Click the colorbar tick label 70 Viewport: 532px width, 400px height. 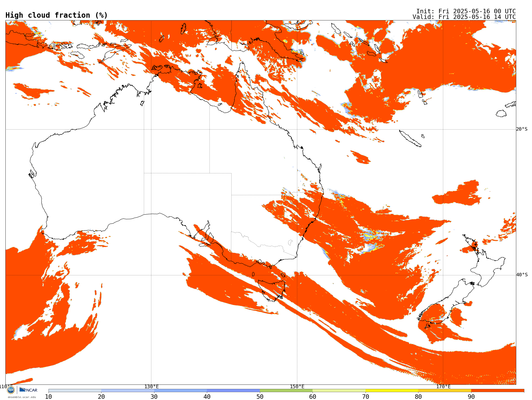tap(366, 397)
